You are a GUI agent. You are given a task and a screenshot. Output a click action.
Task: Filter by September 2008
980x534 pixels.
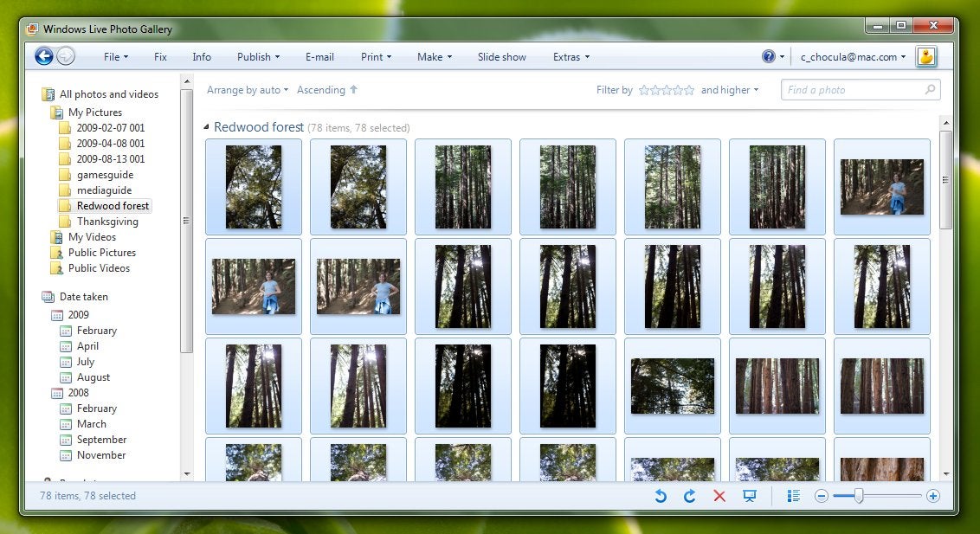point(101,440)
